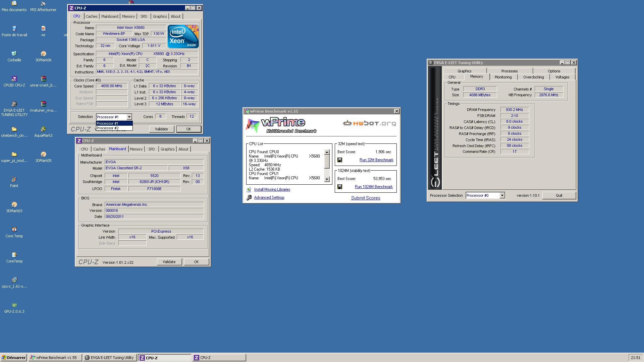644x362 pixels.
Task: Open Memory tab in lower CPU-Z window
Action: [136, 149]
